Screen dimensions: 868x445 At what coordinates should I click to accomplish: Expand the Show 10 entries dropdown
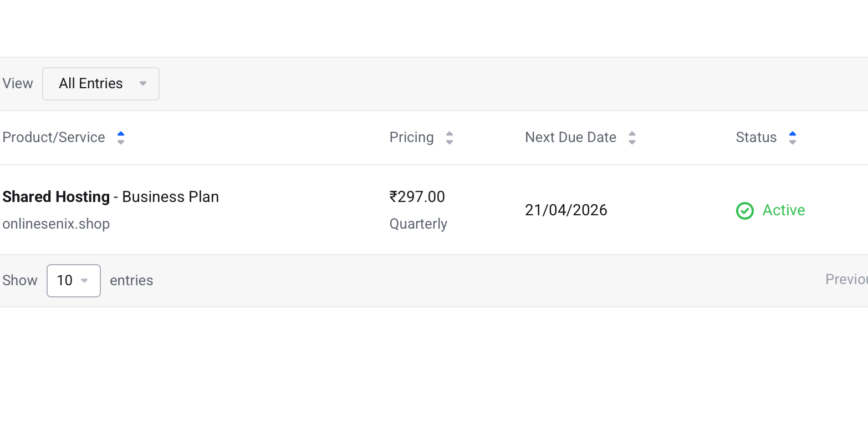point(74,281)
